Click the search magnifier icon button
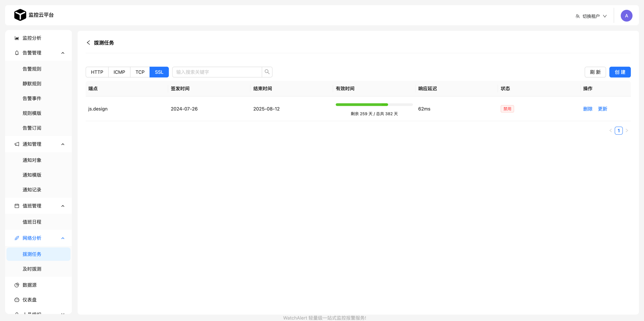Image resolution: width=644 pixels, height=321 pixels. [x=267, y=72]
